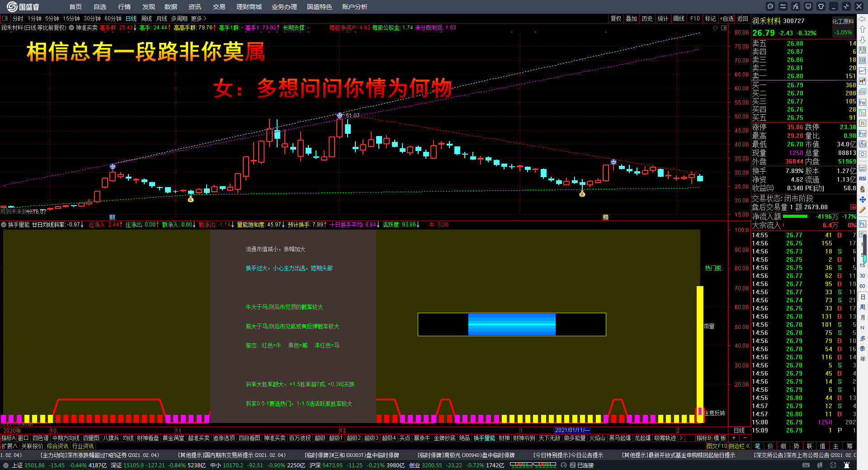Image resolution: width=868 pixels, height=470 pixels.
Task: Open the 换手量能 indicator dropdown circle
Action: point(4,225)
